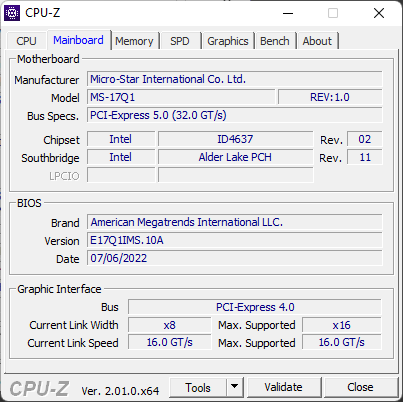Click Graphic Interface Bus value PCI-Express 4.0
403x402 pixels.
pyautogui.click(x=255, y=307)
